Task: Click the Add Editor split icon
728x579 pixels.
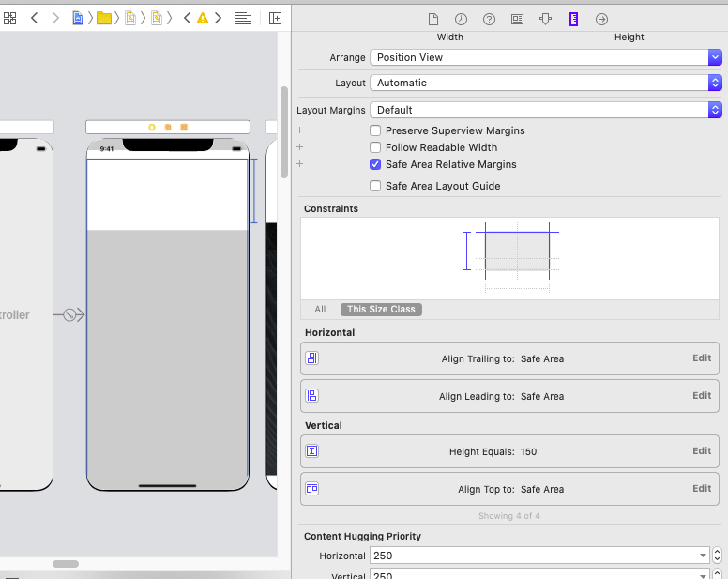Action: (x=275, y=18)
